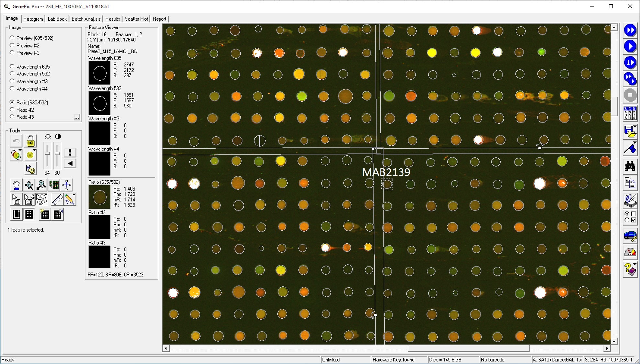Switch to the Histogram tab
The width and height of the screenshot is (640, 364).
(x=33, y=19)
